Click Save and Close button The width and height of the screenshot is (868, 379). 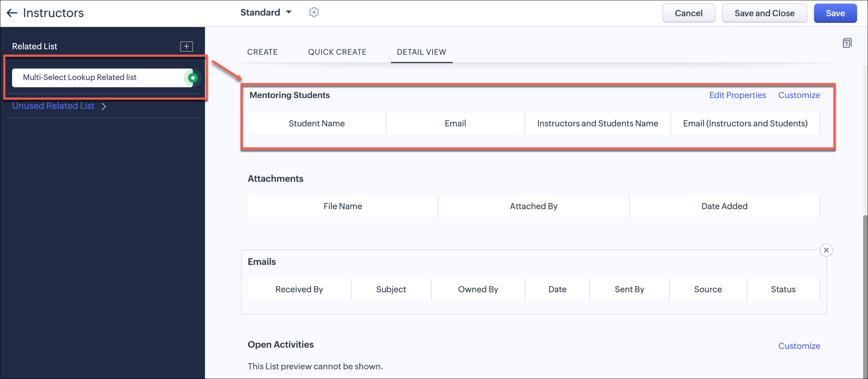click(x=764, y=13)
